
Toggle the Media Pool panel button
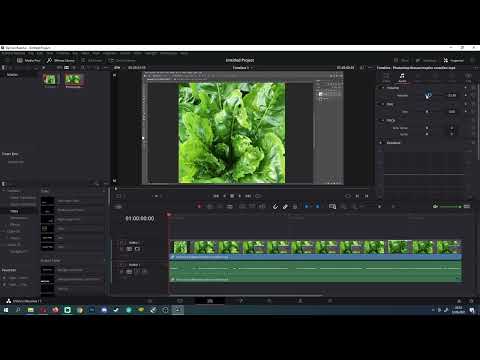[28, 60]
